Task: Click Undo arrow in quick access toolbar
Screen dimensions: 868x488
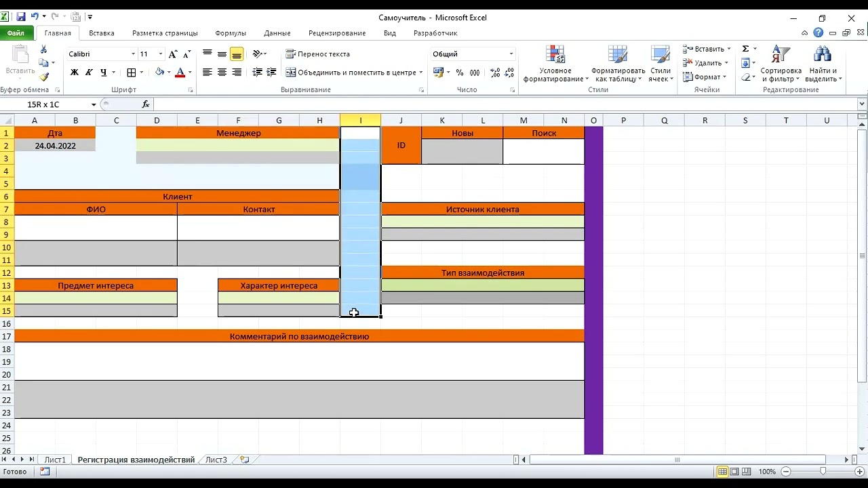Action: [35, 17]
